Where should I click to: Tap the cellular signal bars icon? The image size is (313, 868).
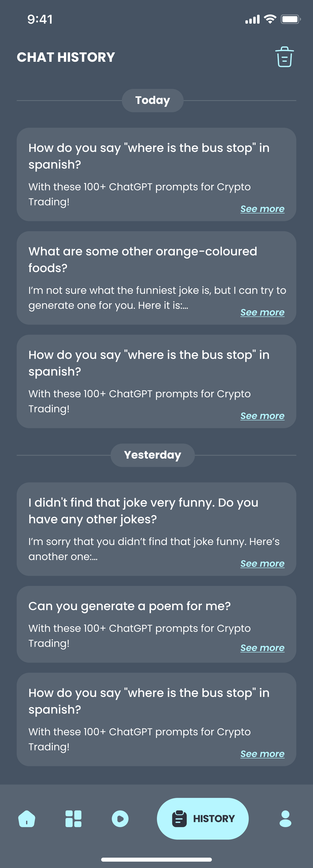pyautogui.click(x=252, y=20)
